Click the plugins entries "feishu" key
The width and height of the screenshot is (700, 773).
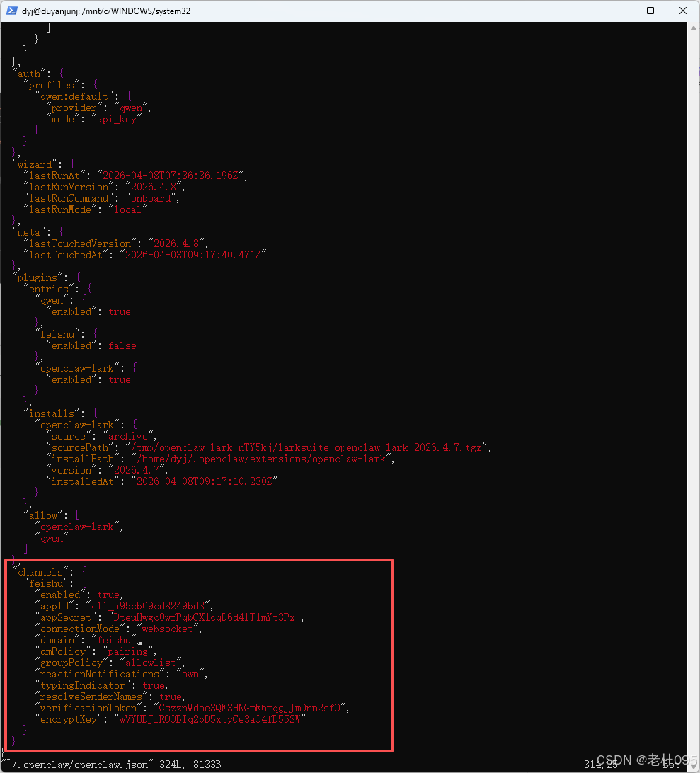click(57, 335)
